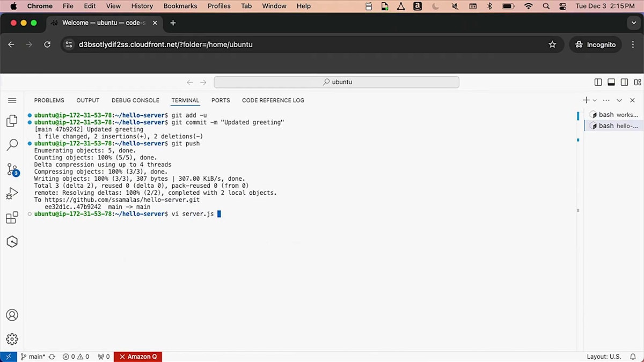Open the hamburger application menu
This screenshot has width=644, height=362.
tap(12, 100)
